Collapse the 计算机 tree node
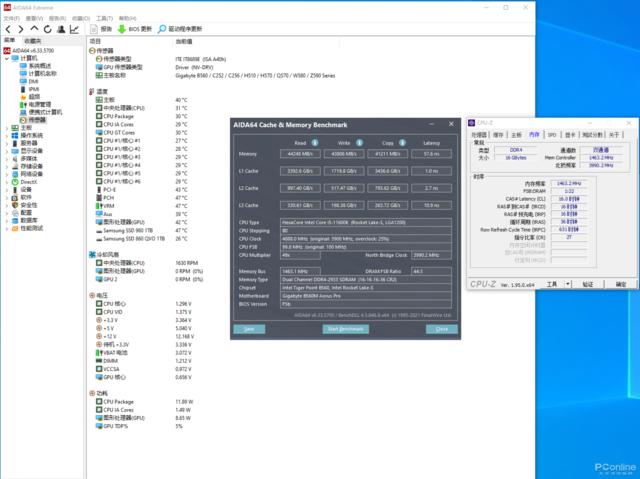This screenshot has height=479, width=640. point(7,58)
